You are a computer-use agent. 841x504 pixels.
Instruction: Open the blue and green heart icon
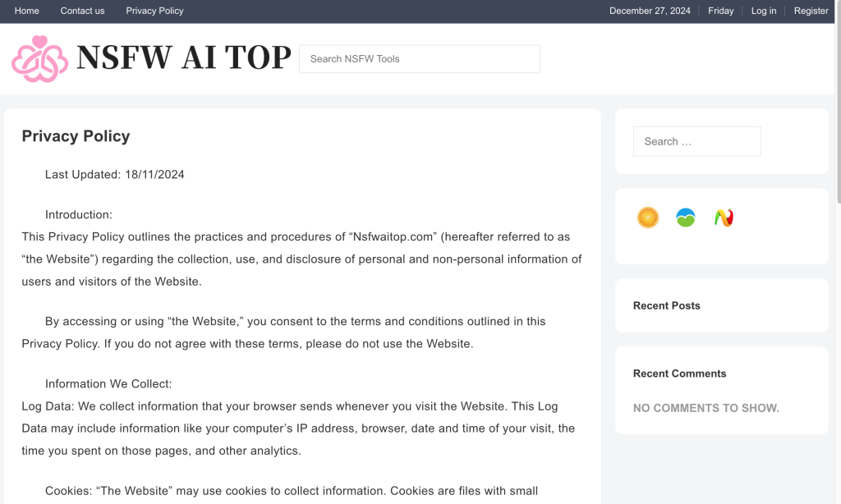(x=686, y=218)
